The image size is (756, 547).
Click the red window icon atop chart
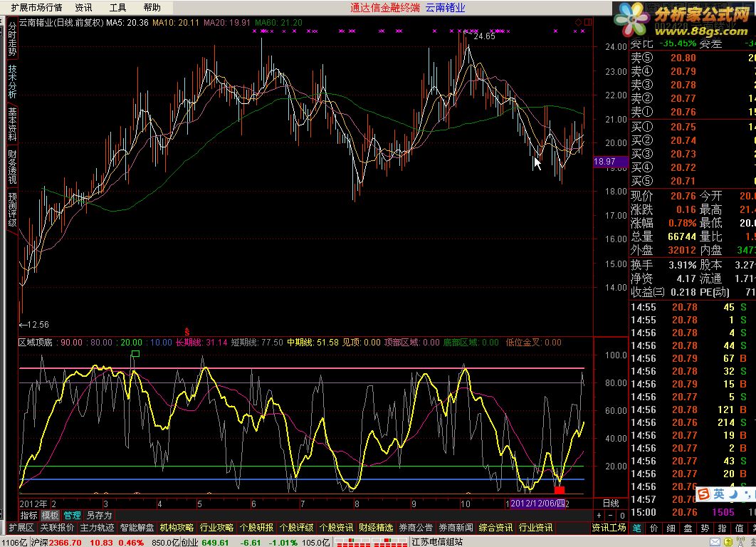pyautogui.click(x=588, y=22)
